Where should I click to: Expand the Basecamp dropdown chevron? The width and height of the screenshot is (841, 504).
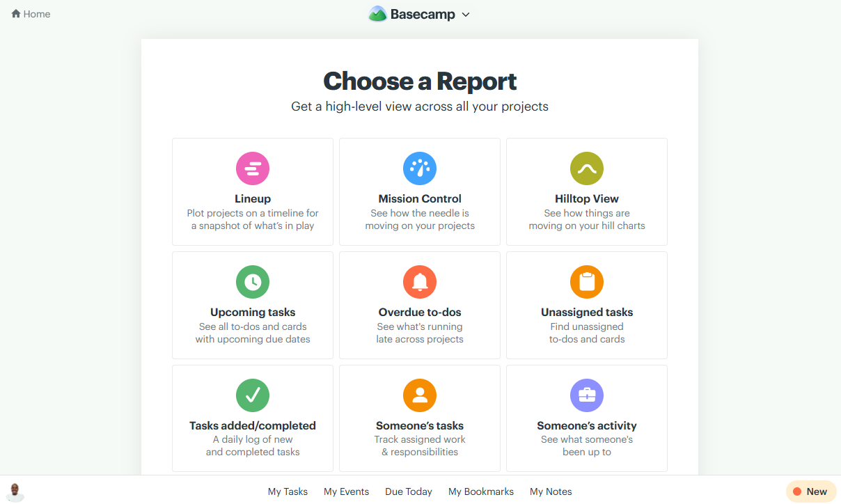point(466,15)
